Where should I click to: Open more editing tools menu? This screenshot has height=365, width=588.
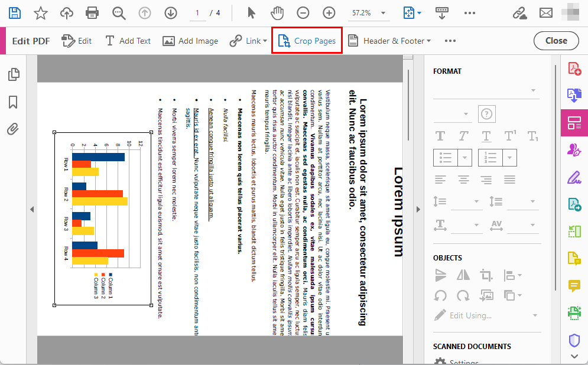click(x=450, y=41)
